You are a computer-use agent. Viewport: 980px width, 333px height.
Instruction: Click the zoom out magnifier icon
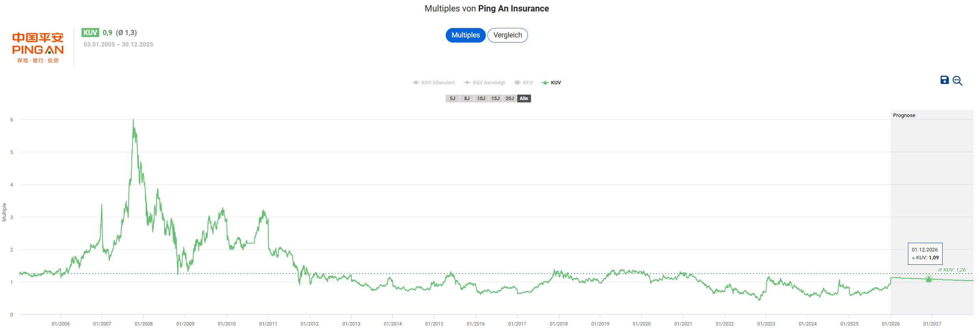(957, 81)
